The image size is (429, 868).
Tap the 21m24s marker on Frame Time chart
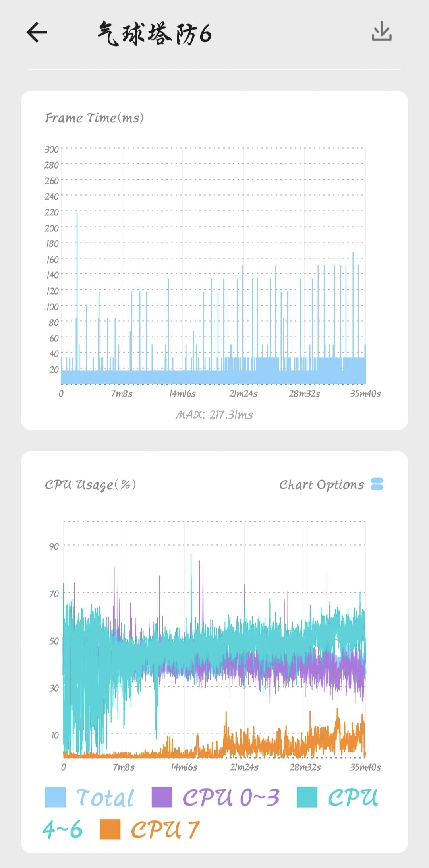coord(243,393)
